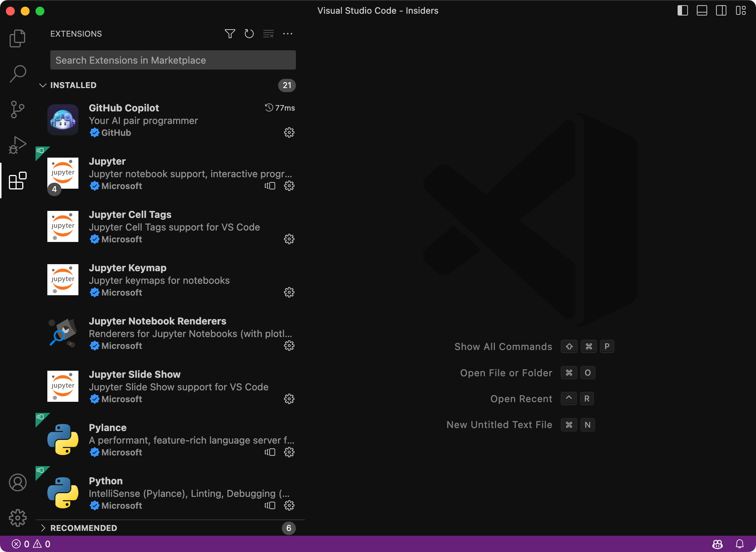
Task: Open the Manage gear in activity bar
Action: pyautogui.click(x=17, y=518)
